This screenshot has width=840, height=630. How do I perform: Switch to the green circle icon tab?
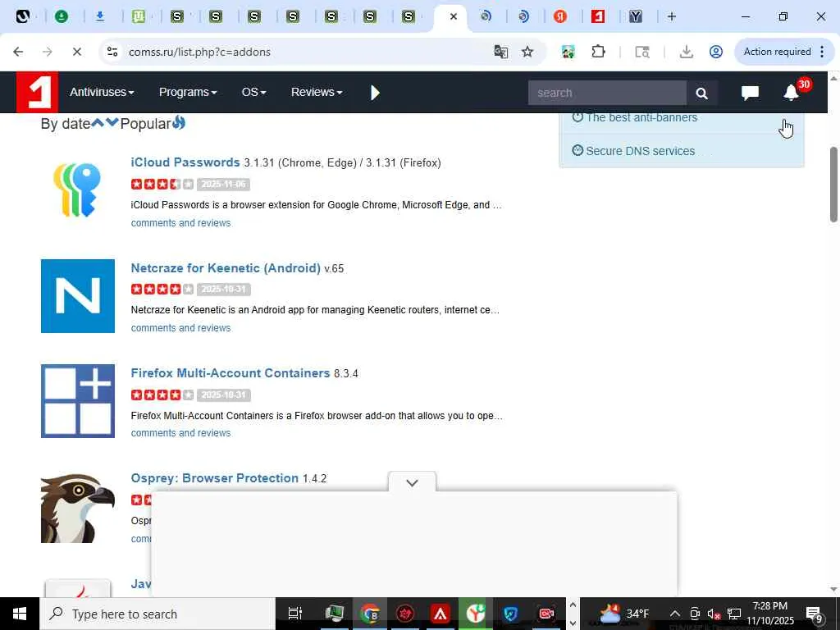click(x=62, y=16)
